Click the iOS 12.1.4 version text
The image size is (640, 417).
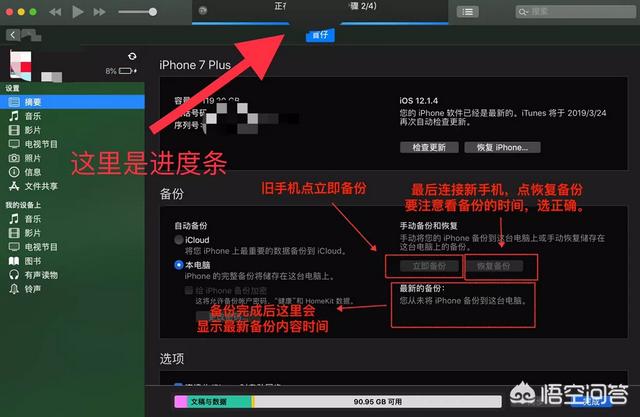point(419,101)
